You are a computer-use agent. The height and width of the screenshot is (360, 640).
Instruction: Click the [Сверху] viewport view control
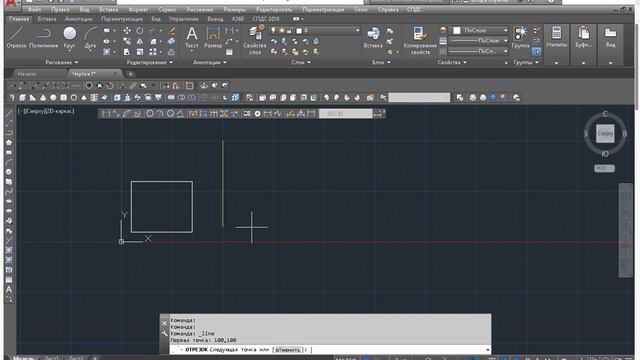click(34, 111)
